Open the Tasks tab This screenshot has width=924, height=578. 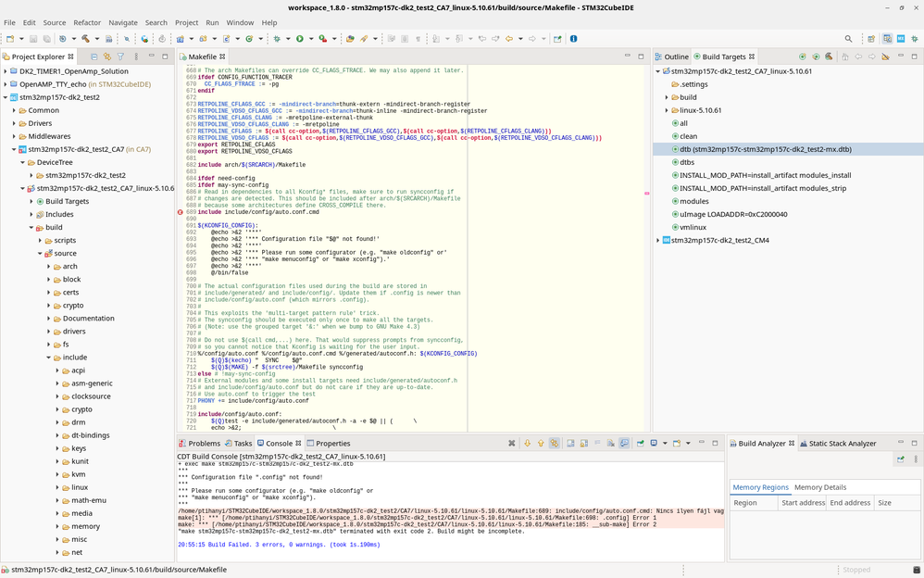[x=238, y=444]
